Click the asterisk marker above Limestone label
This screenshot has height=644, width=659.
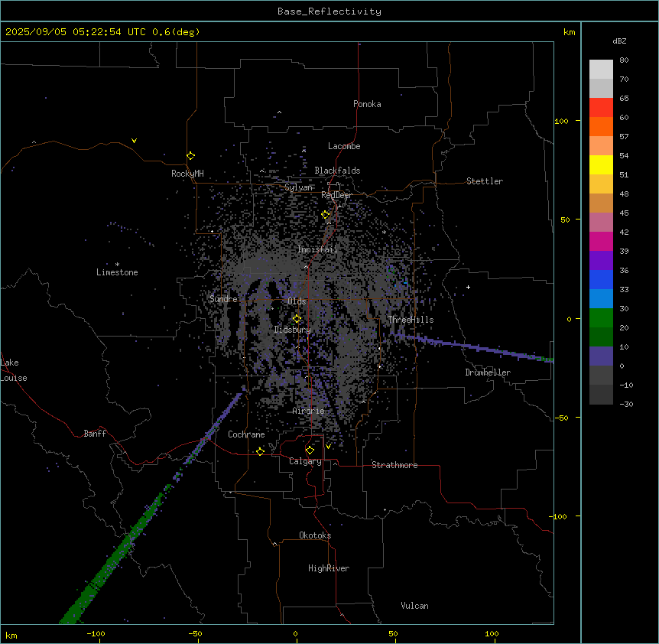tap(117, 265)
